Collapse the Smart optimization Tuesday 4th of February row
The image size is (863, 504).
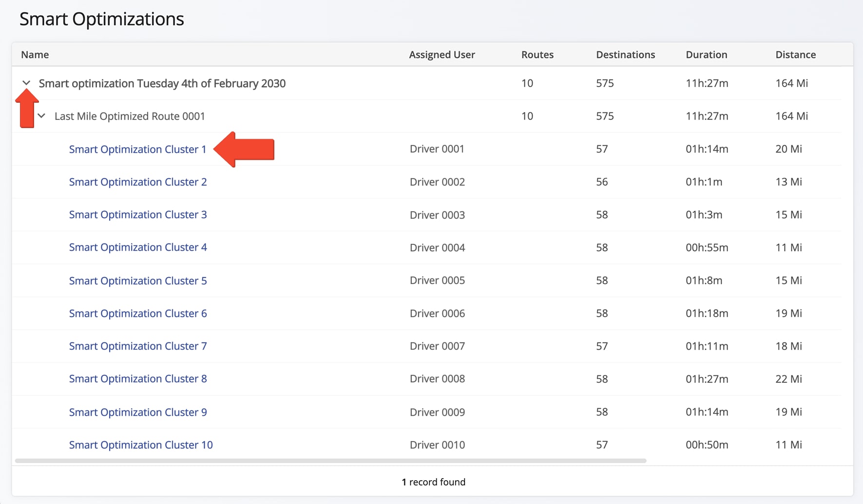[x=26, y=83]
